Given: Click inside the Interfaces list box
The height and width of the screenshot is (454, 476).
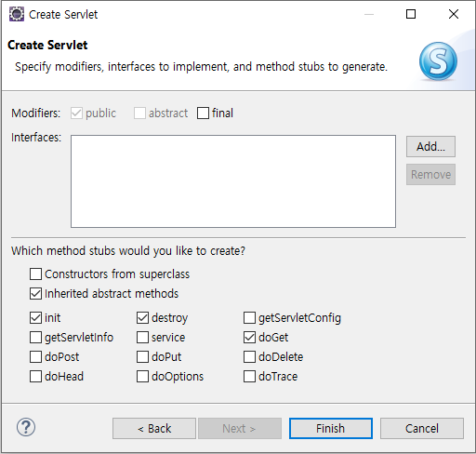Looking at the screenshot, I should click(233, 181).
